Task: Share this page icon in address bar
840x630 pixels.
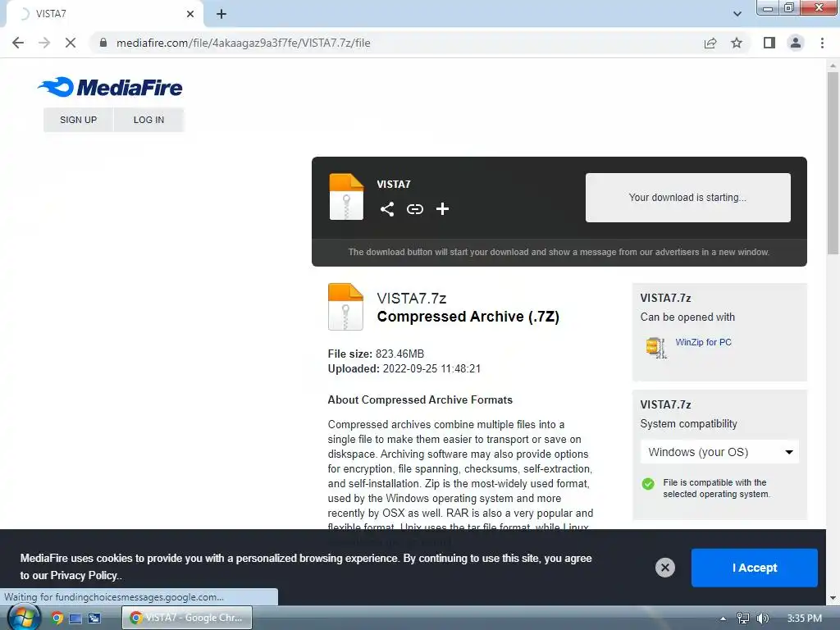Action: 710,43
